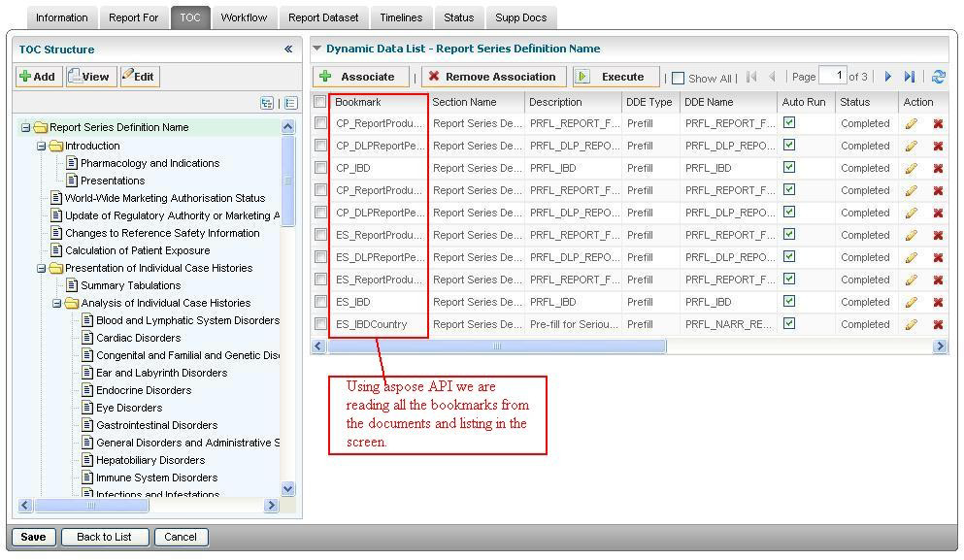Screen dimensions: 964x560
Task: Click the Save button
Action: coord(33,538)
